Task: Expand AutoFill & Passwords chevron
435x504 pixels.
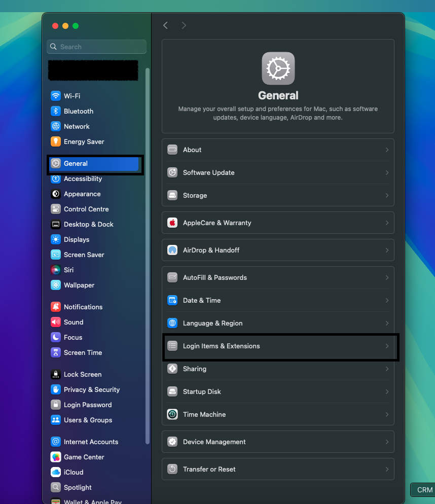Action: 387,277
